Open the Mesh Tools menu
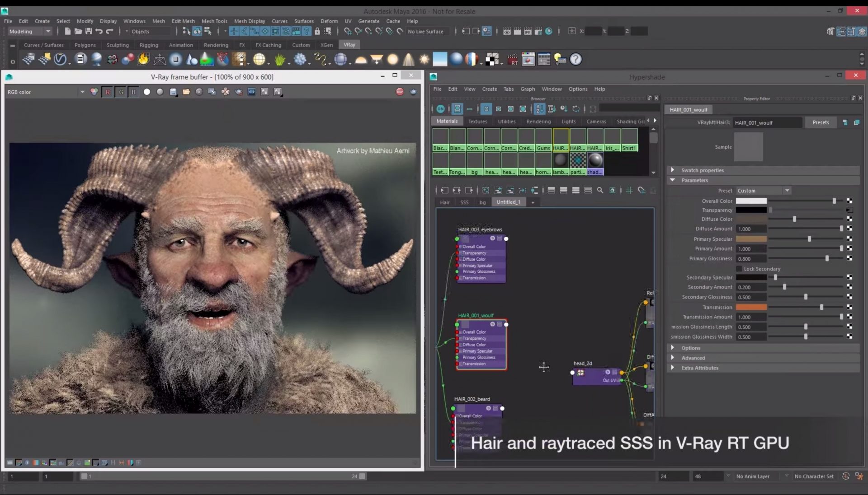This screenshot has width=868, height=495. [214, 21]
